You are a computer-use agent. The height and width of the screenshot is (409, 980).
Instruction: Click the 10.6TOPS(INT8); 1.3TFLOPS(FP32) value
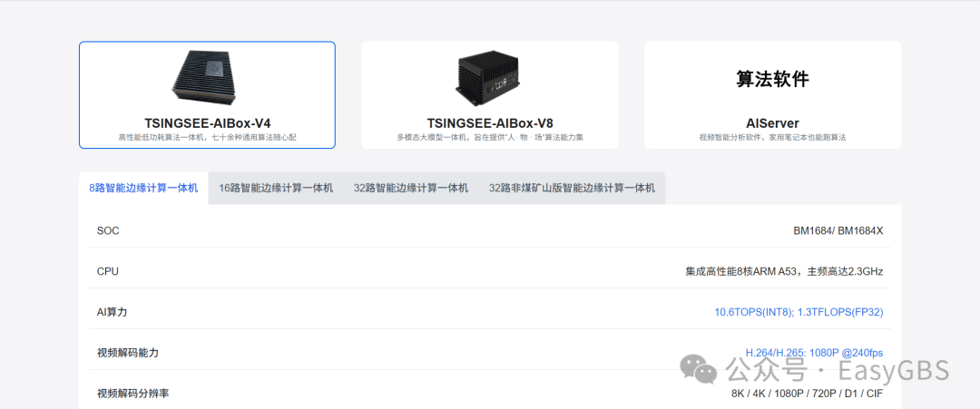pos(799,312)
